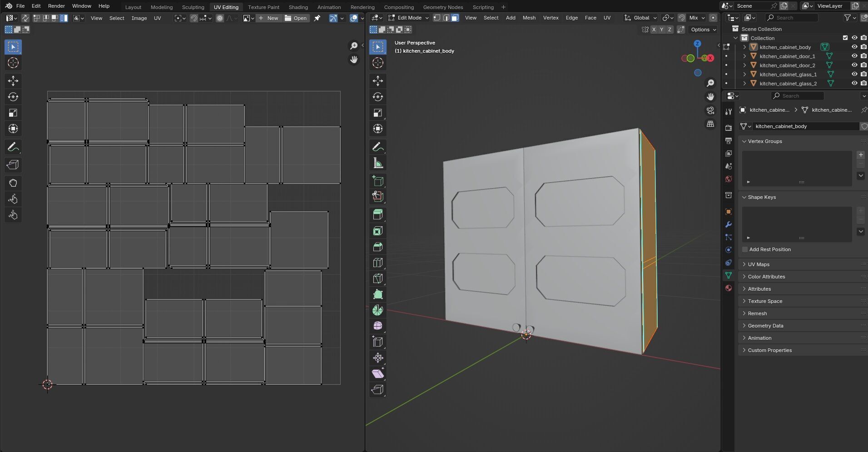
Task: Switch to the Shading workspace tab
Action: point(298,7)
